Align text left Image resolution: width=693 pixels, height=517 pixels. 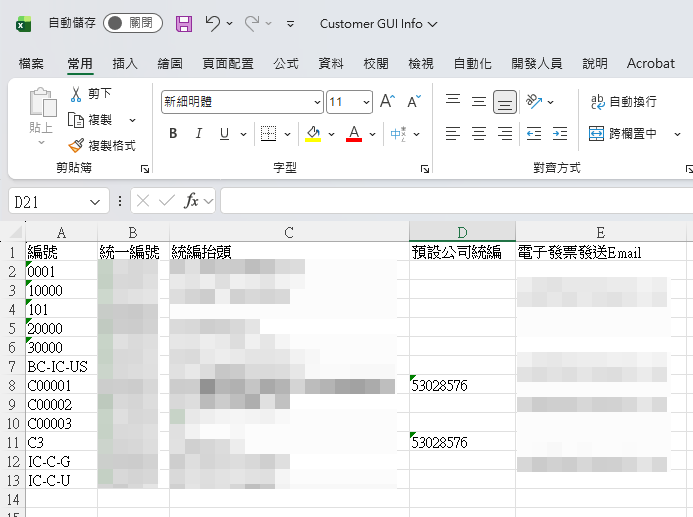coord(453,133)
